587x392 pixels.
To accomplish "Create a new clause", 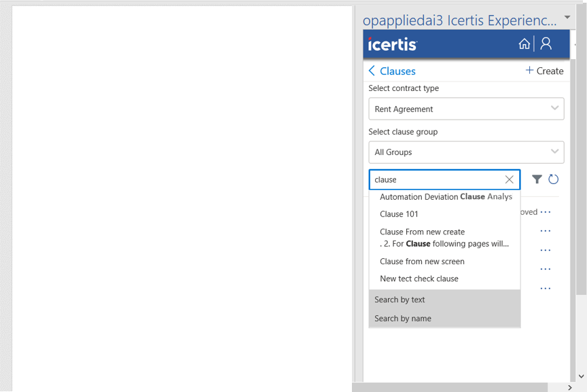I will (x=544, y=71).
